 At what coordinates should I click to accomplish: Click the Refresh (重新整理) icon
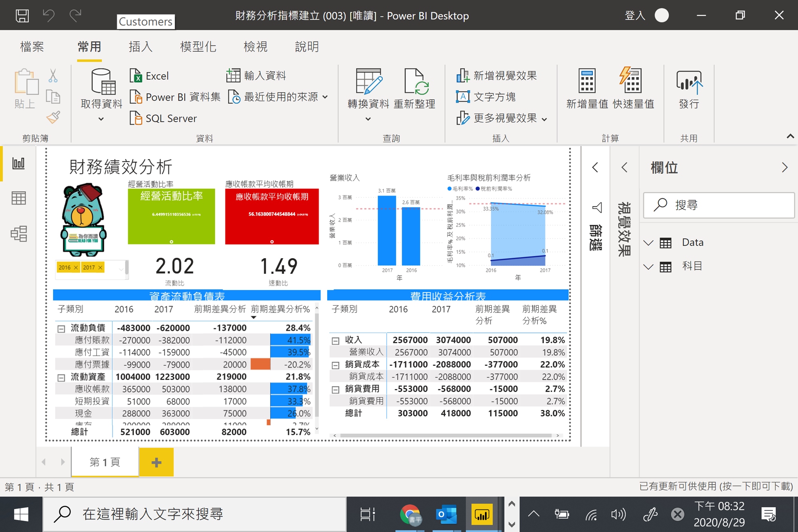point(415,82)
